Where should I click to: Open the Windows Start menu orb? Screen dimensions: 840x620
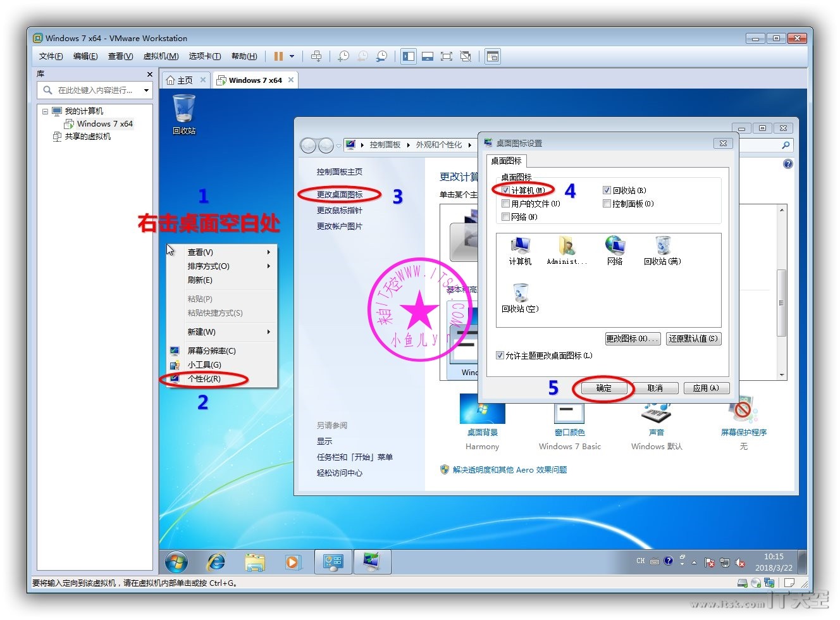click(176, 561)
